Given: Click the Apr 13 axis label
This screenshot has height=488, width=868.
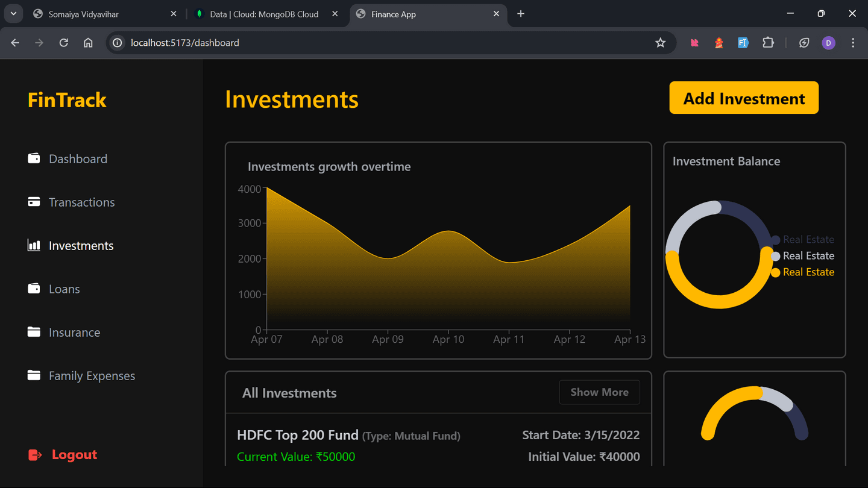Looking at the screenshot, I should tap(630, 340).
